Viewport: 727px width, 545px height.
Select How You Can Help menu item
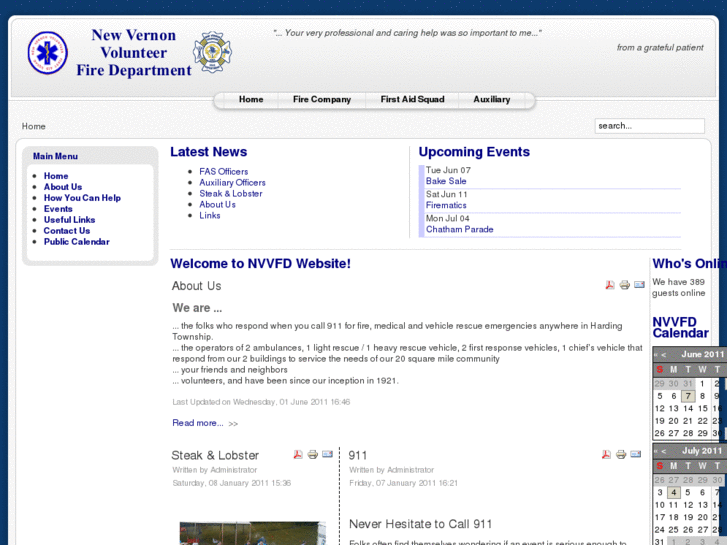coord(82,198)
